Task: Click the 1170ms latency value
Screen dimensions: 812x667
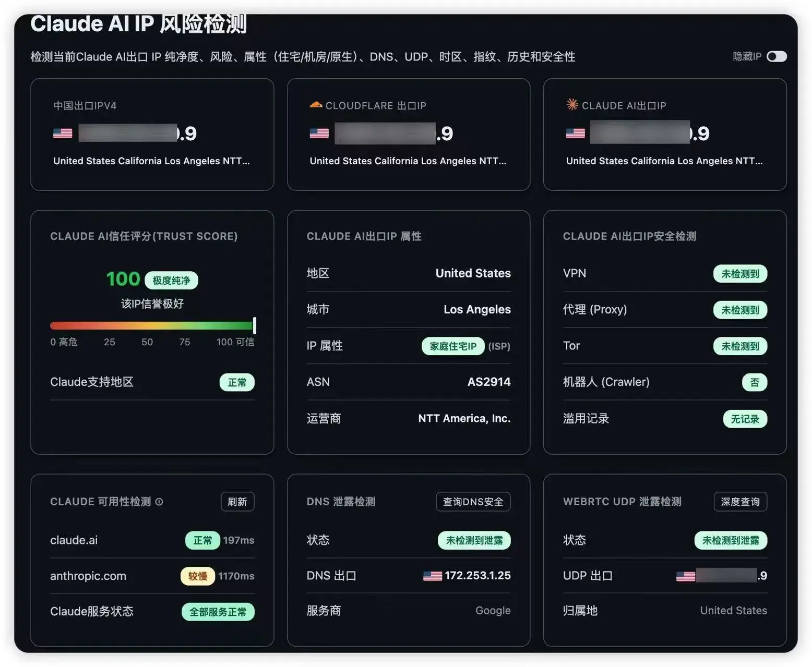Action: click(236, 576)
